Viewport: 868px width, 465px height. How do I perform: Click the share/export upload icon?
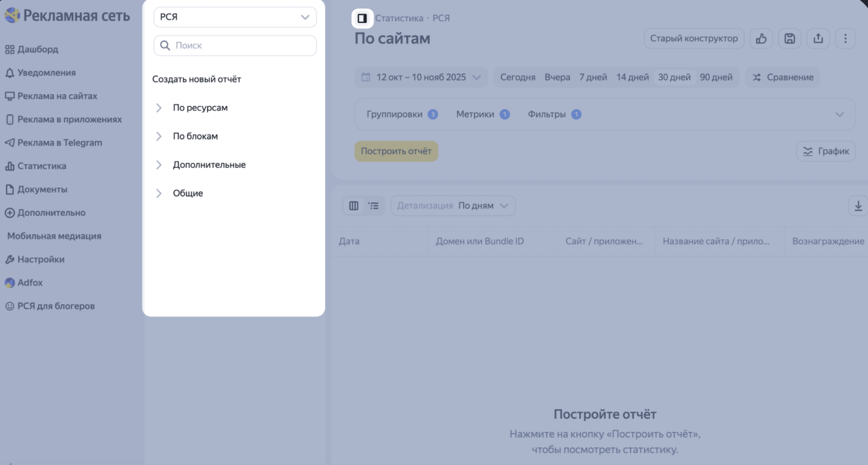click(818, 39)
